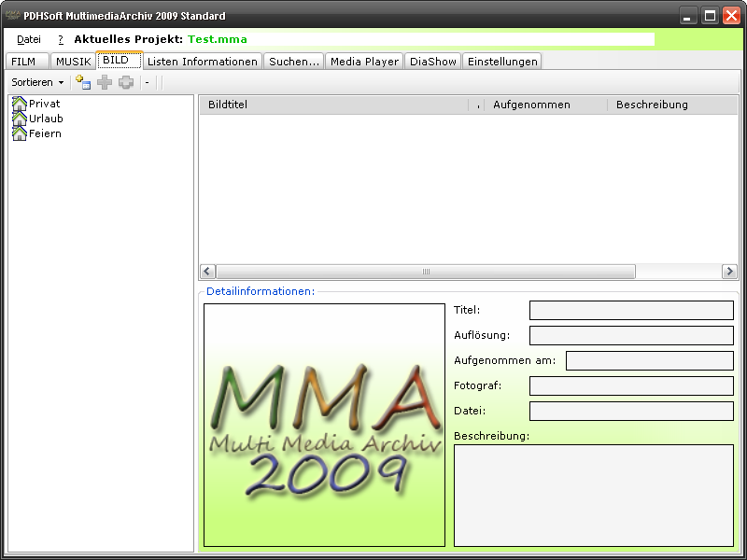This screenshot has width=747, height=560.
Task: Sort by the Bildtitel column header
Action: [x=334, y=105]
